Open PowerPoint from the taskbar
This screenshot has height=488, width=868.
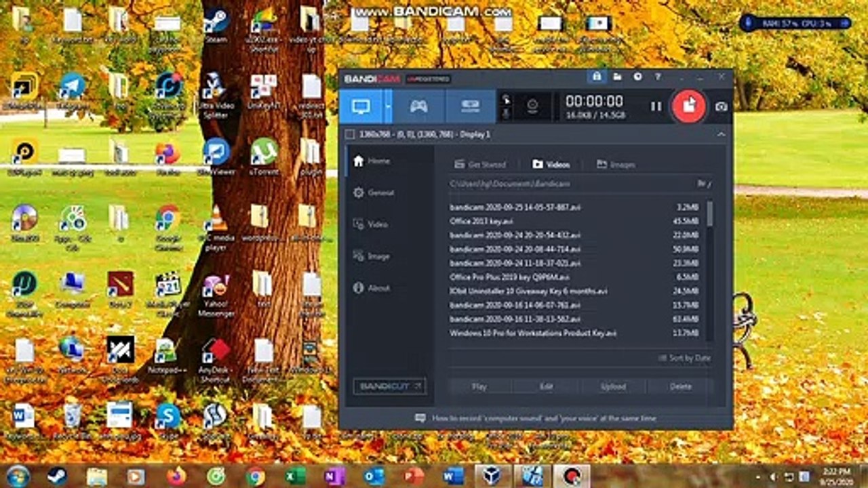414,476
